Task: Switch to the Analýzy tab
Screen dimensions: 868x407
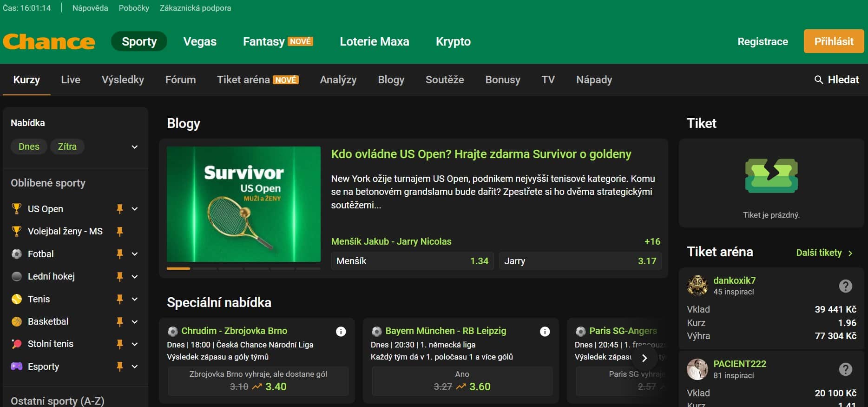Action: [338, 80]
